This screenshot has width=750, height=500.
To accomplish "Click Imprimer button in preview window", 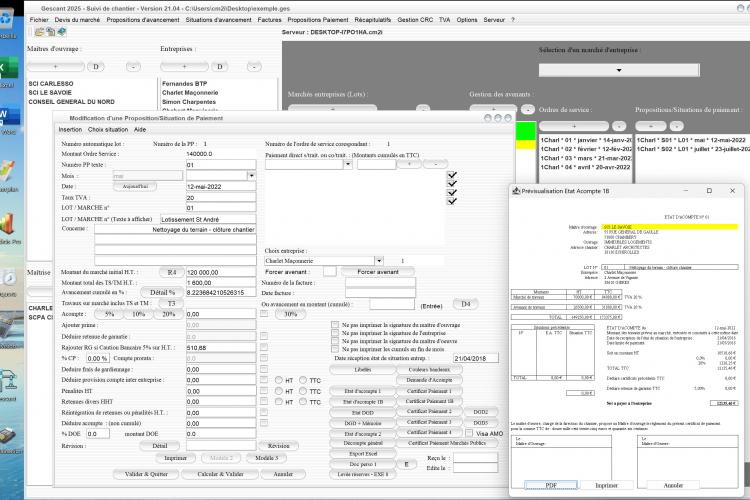I will point(606,485).
